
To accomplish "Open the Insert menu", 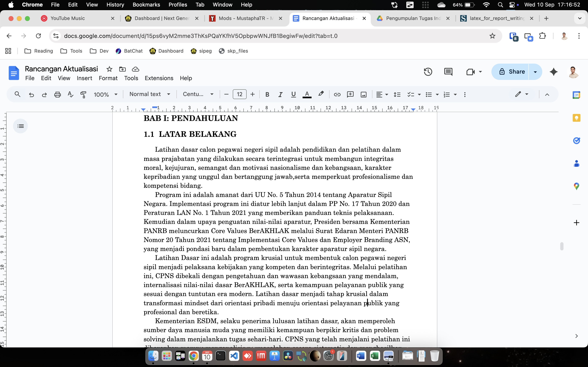I will 84,78.
